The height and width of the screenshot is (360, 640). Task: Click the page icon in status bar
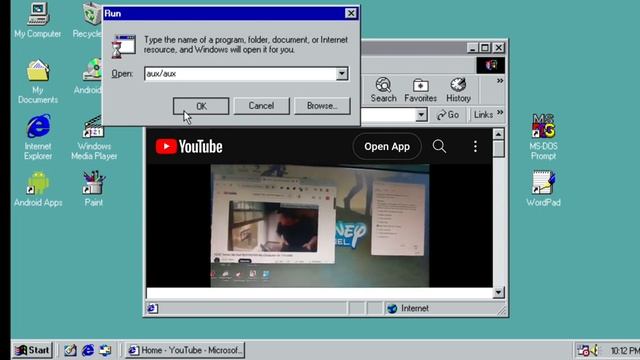tap(152, 309)
